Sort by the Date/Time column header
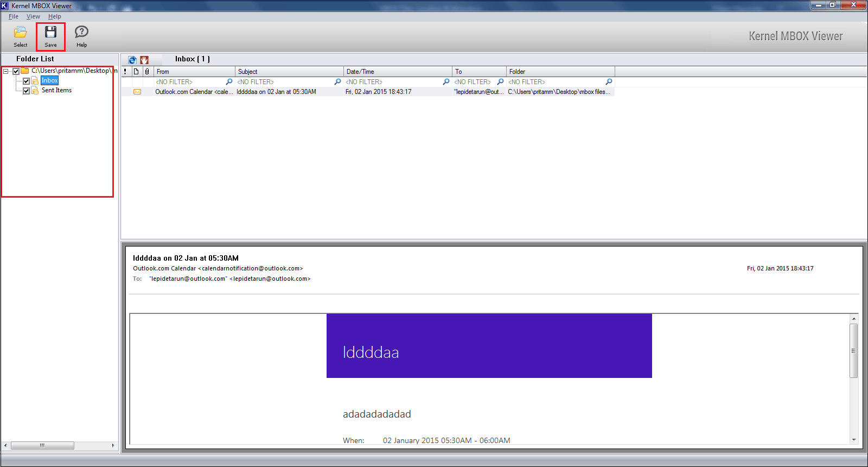Screen dimensions: 868x467 [398, 71]
